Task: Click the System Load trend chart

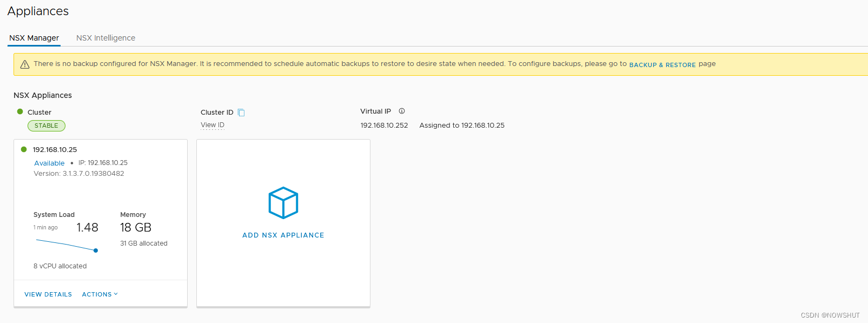Action: (x=67, y=245)
